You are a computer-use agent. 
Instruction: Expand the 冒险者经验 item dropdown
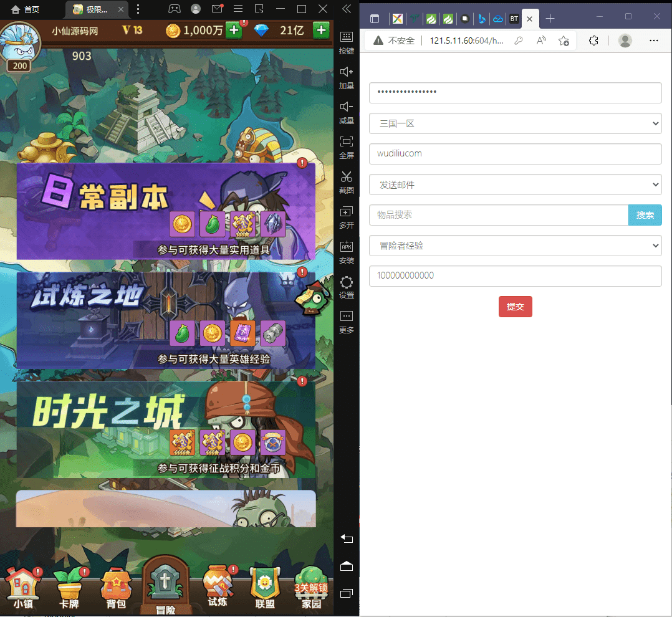[x=515, y=246]
